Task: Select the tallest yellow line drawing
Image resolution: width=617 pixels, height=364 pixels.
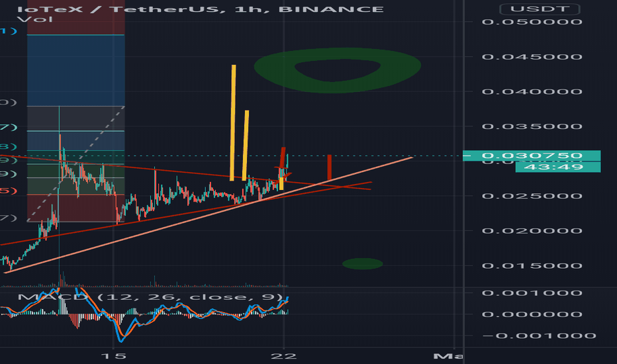Action: [233, 123]
